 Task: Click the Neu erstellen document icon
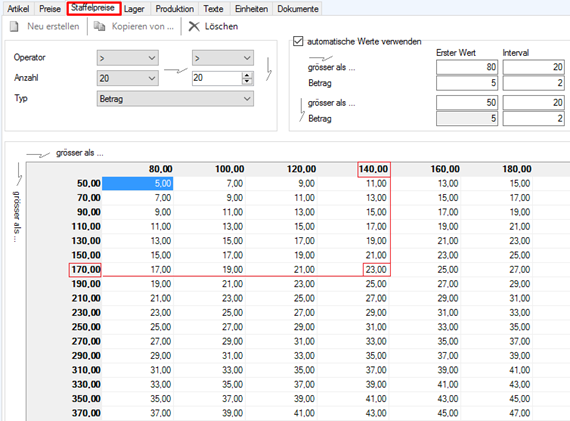(14, 27)
